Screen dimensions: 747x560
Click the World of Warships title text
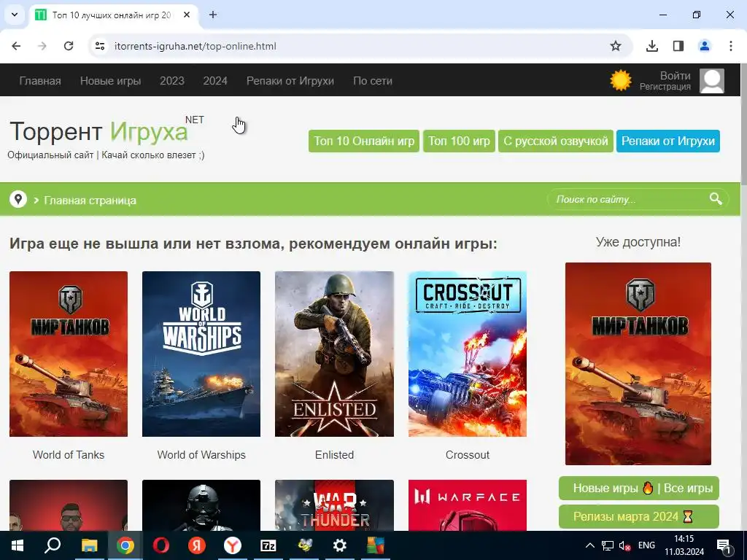(x=201, y=455)
